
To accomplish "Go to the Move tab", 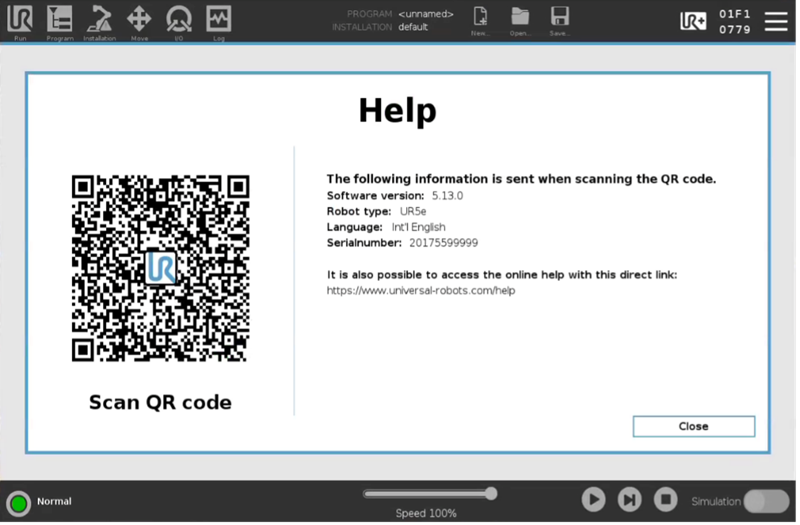I will [x=139, y=20].
